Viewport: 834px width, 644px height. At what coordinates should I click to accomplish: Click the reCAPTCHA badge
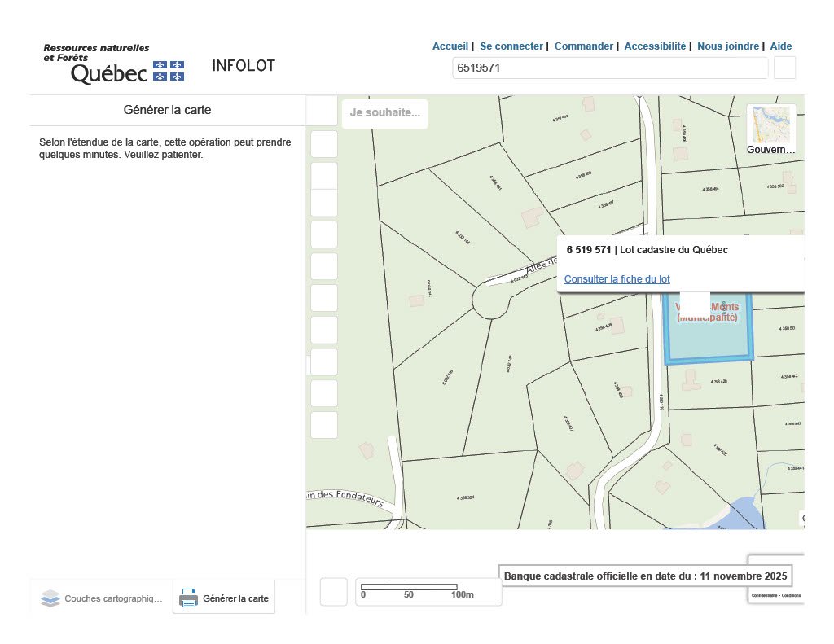(776, 579)
